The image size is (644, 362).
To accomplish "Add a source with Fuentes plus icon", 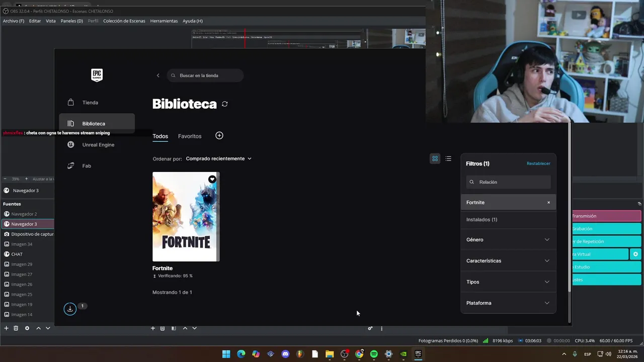I will coord(6,328).
